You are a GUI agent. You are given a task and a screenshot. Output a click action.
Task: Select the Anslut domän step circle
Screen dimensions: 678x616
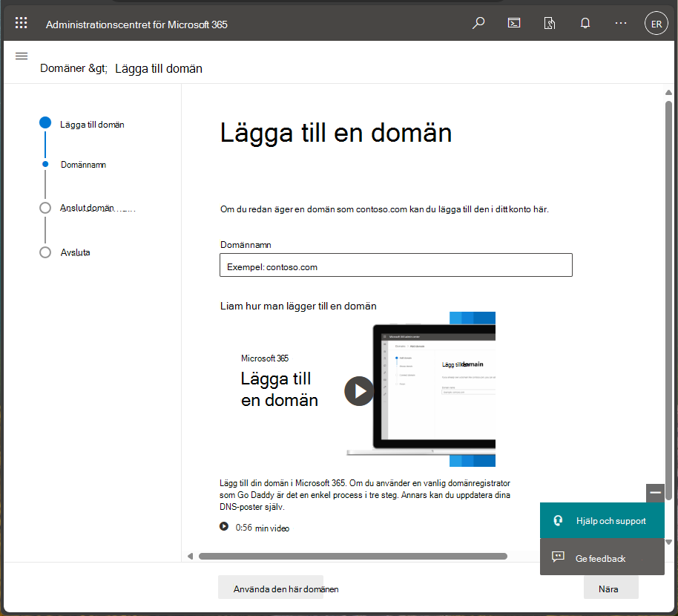pyautogui.click(x=45, y=208)
